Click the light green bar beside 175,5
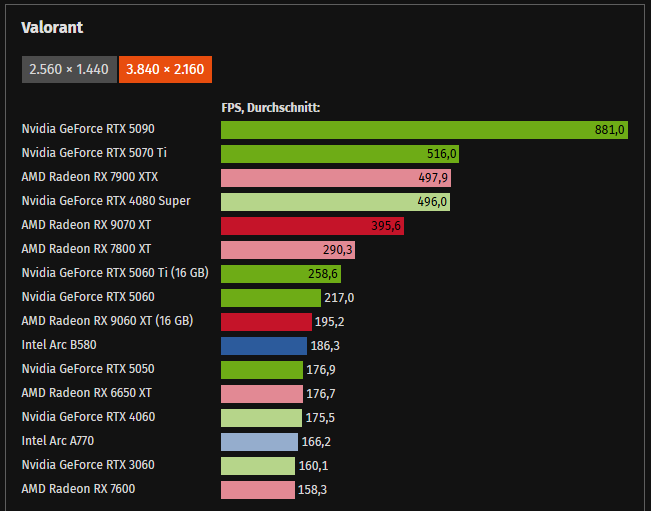Image resolution: width=651 pixels, height=511 pixels. click(x=262, y=418)
